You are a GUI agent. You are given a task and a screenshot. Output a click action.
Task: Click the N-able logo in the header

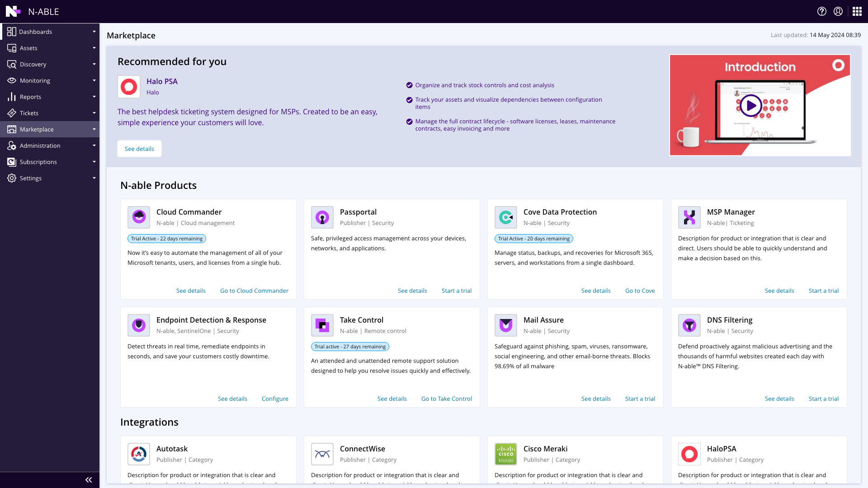pyautogui.click(x=14, y=11)
